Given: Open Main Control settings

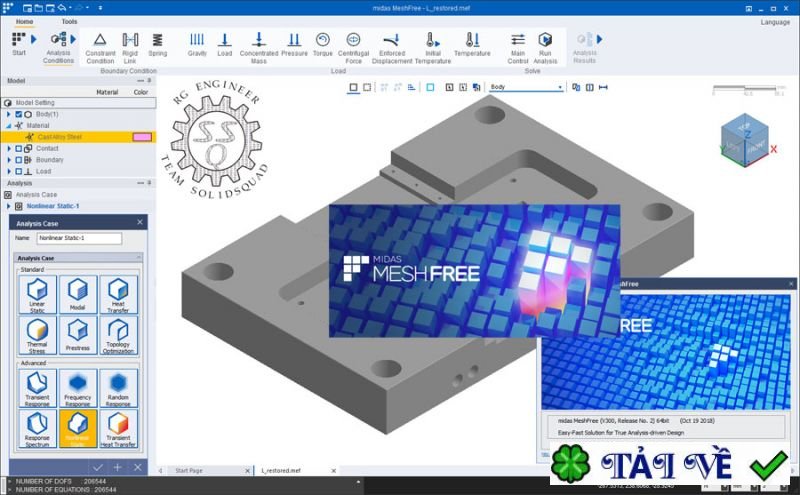Looking at the screenshot, I should [x=518, y=47].
